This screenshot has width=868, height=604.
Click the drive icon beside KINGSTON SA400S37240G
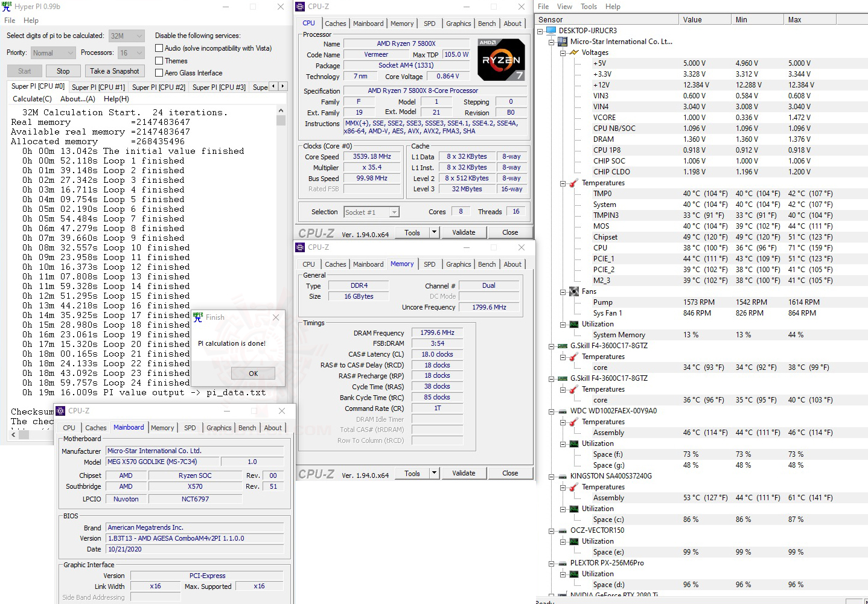[x=563, y=476]
